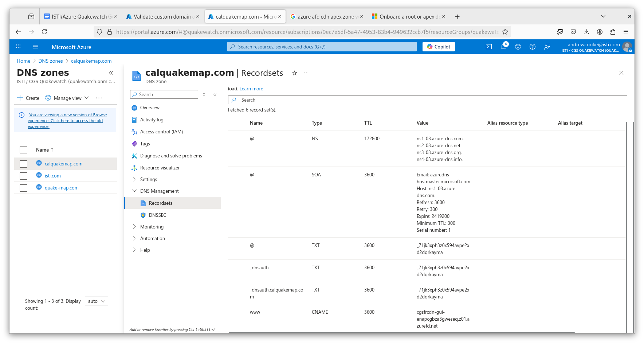This screenshot has height=344, width=644.
Task: Open DNSSEC under DNS Management
Action: [x=157, y=215]
